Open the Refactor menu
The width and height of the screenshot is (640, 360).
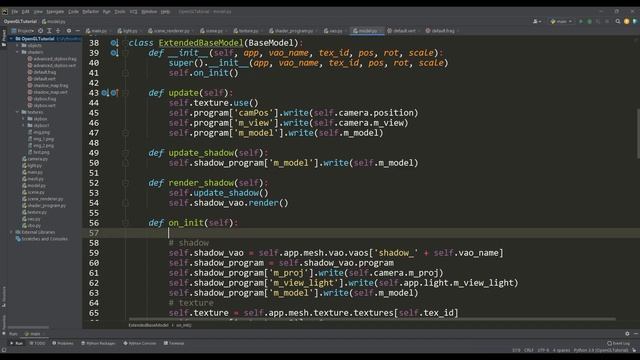coord(91,12)
